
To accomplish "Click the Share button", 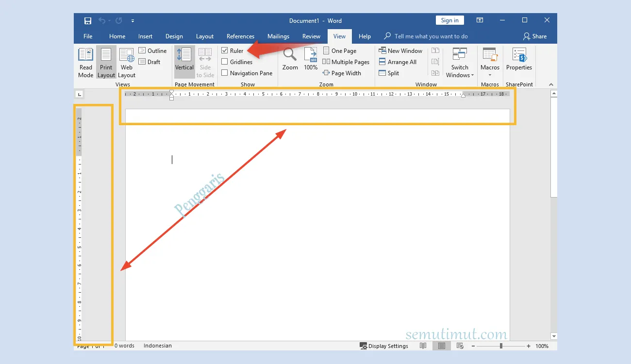I will (535, 36).
